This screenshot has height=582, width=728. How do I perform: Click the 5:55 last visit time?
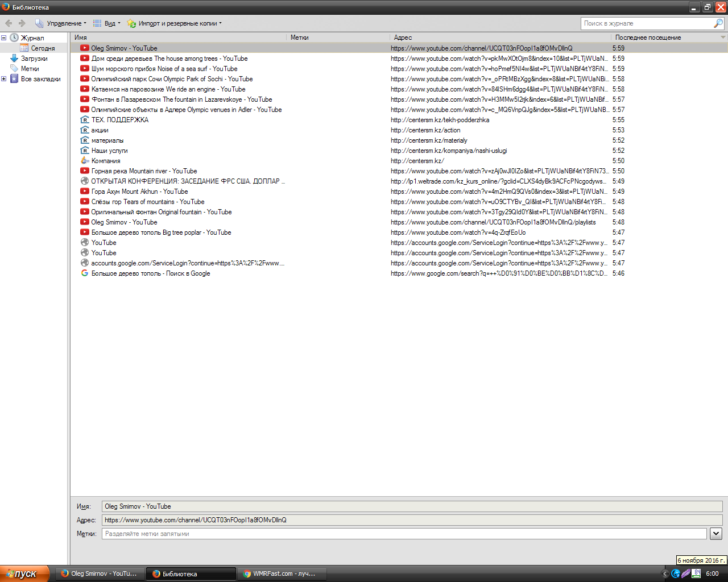(x=618, y=120)
